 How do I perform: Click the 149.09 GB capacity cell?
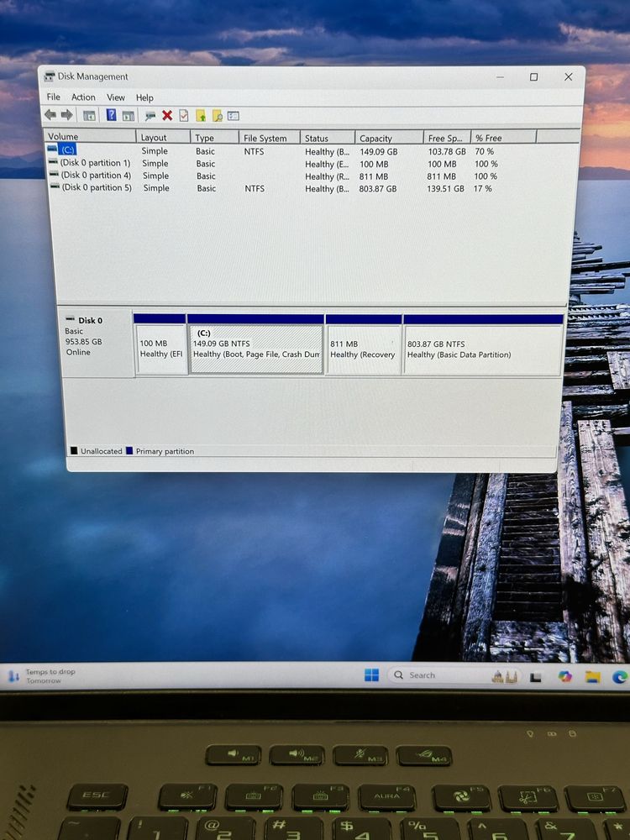coord(378,151)
